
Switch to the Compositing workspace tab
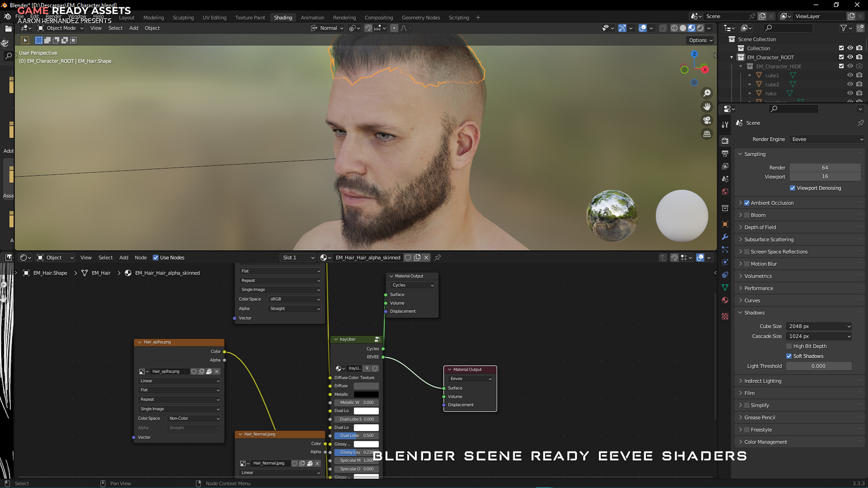tap(378, 17)
